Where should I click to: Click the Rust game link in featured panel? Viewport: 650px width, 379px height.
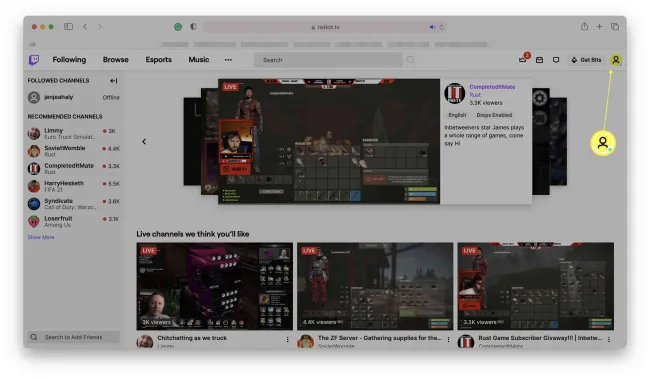point(475,95)
